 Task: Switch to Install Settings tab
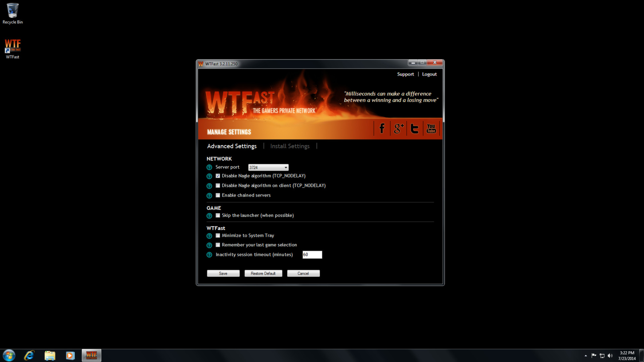290,146
